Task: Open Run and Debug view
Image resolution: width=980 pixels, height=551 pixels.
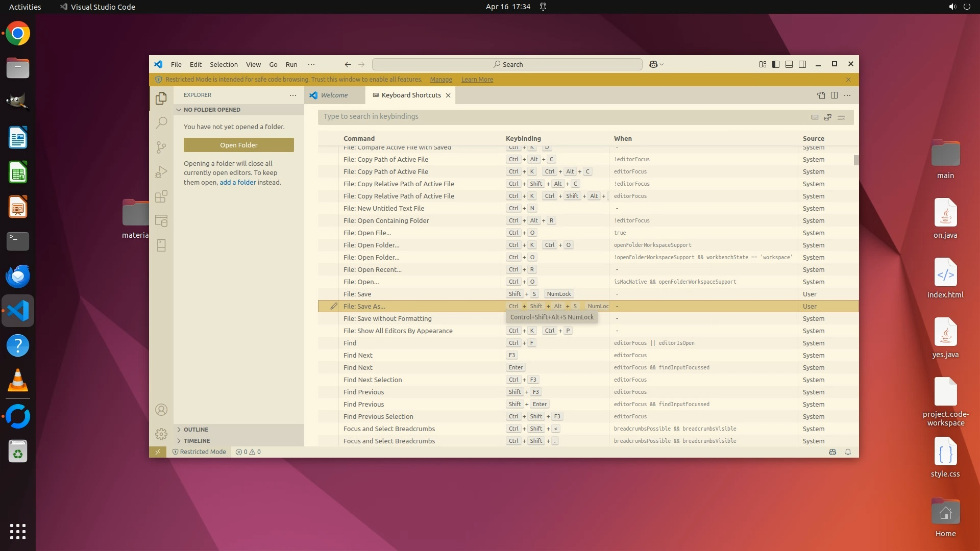Action: (161, 172)
